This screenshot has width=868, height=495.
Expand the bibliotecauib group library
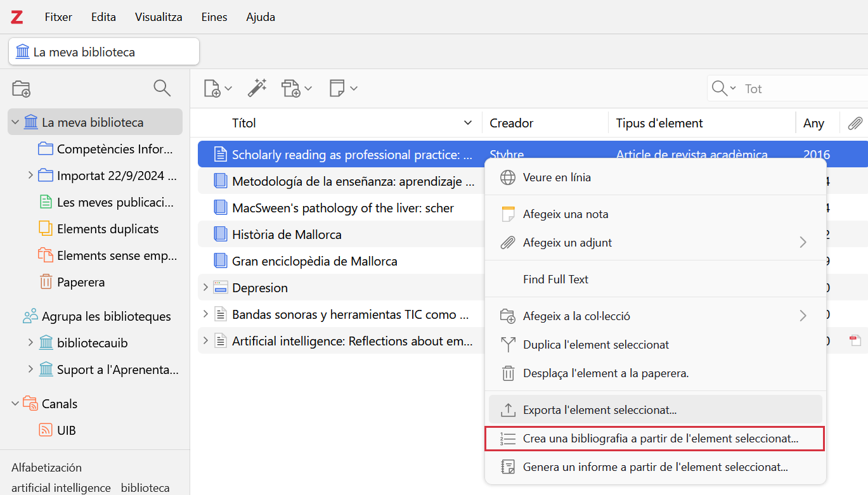(30, 343)
